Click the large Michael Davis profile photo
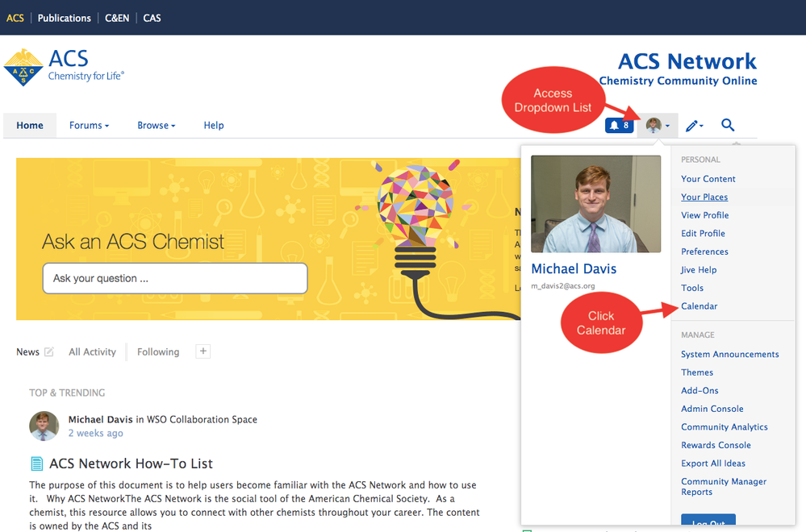 [595, 204]
